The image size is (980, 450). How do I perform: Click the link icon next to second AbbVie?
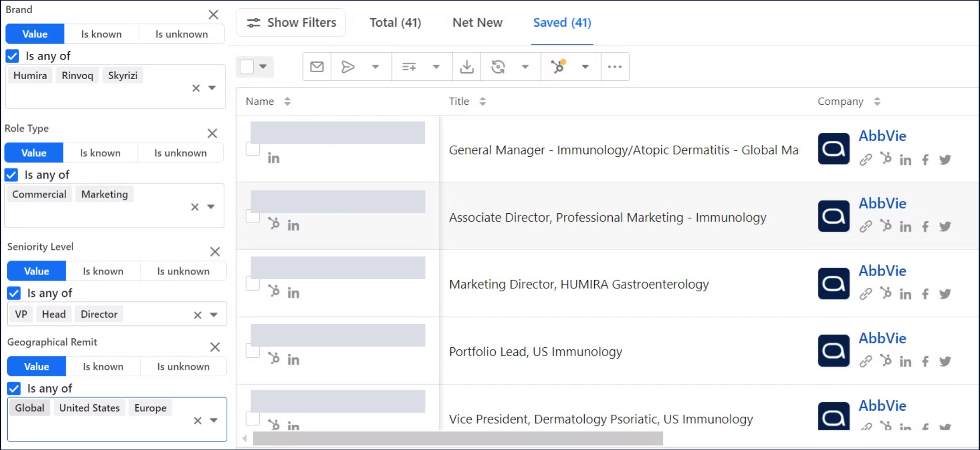coord(866,226)
